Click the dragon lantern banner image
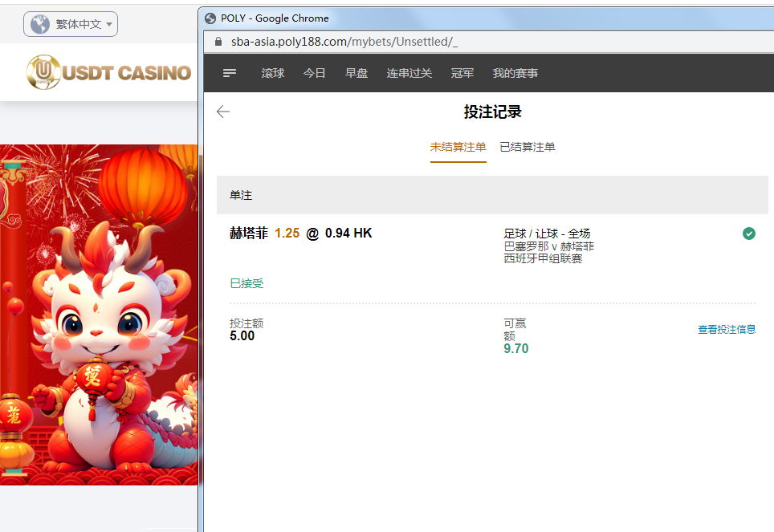 click(x=99, y=315)
